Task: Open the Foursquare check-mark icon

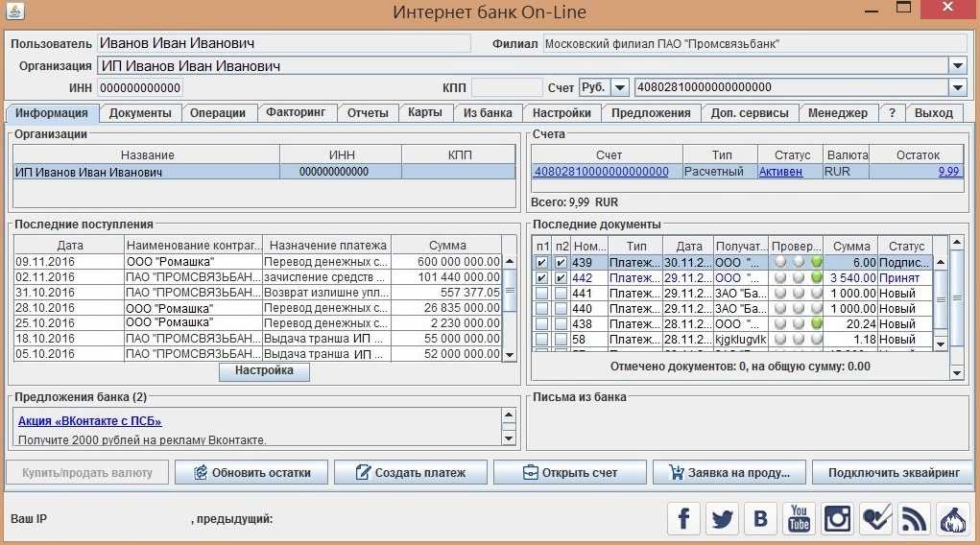Action: [876, 518]
